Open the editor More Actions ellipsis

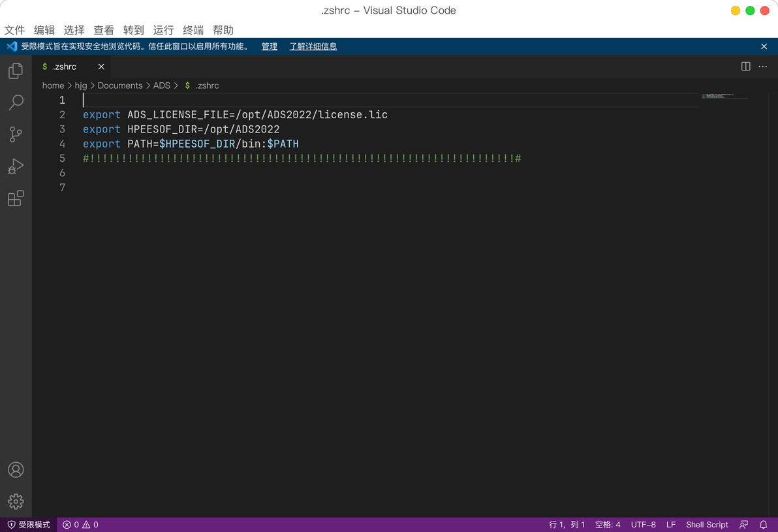point(762,67)
